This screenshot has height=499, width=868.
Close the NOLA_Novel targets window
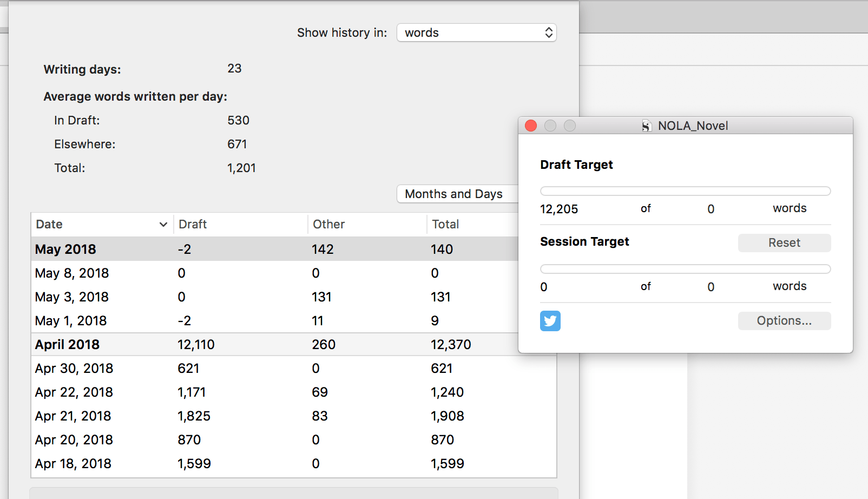531,126
